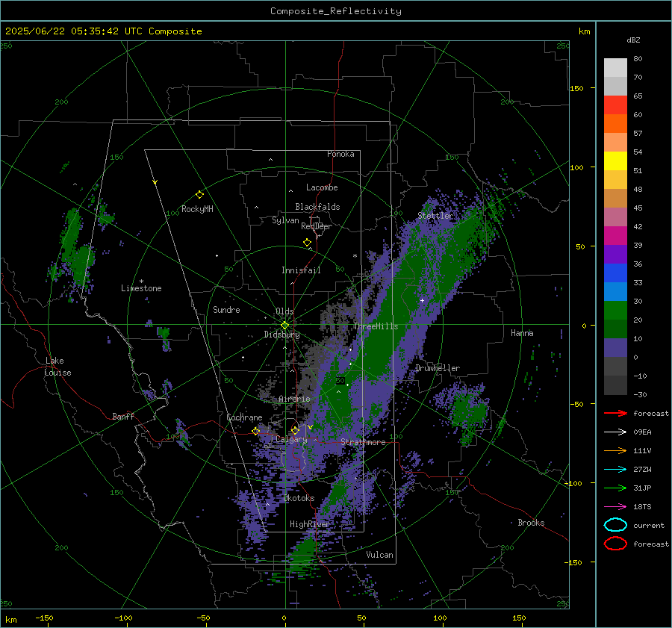Click the Vulcan city label
The height and width of the screenshot is (628, 672).
pyautogui.click(x=379, y=555)
